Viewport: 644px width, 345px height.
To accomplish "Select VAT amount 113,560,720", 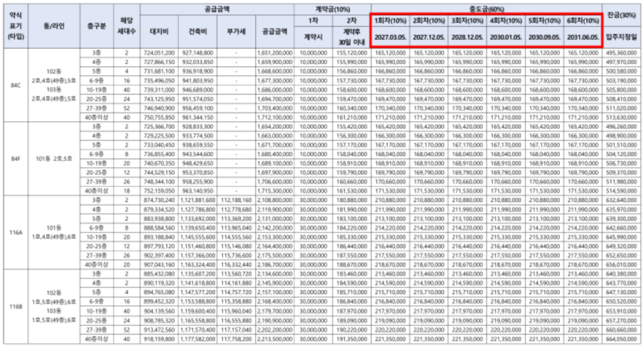I will coord(236,273).
